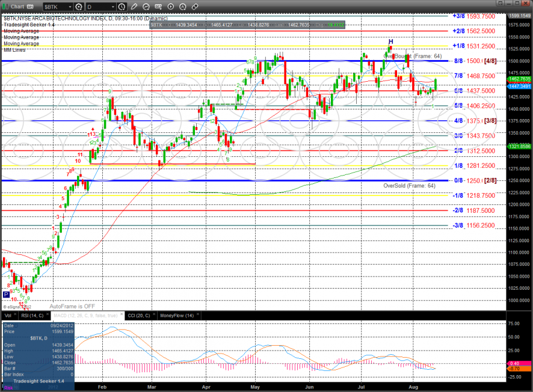
Task: Click the first Moving Average label
Action: pyautogui.click(x=21, y=31)
